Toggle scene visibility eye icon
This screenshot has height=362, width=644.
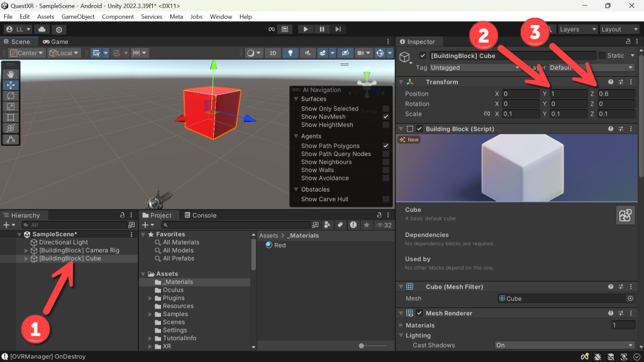tap(345, 53)
